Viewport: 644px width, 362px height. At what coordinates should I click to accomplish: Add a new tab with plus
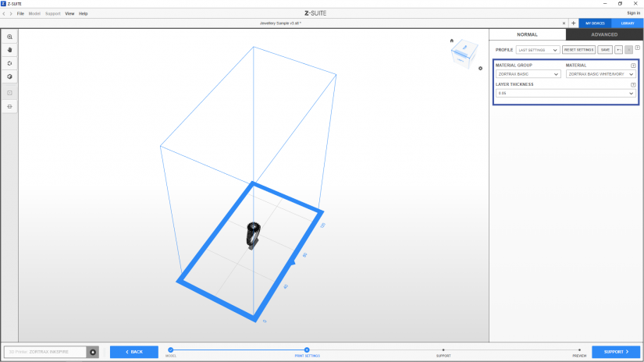click(574, 23)
